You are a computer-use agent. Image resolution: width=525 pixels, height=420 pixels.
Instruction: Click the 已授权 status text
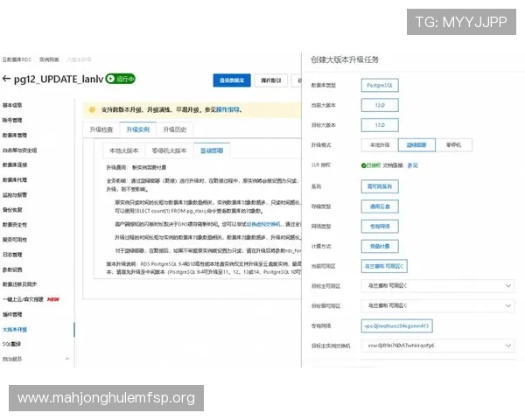click(x=374, y=165)
